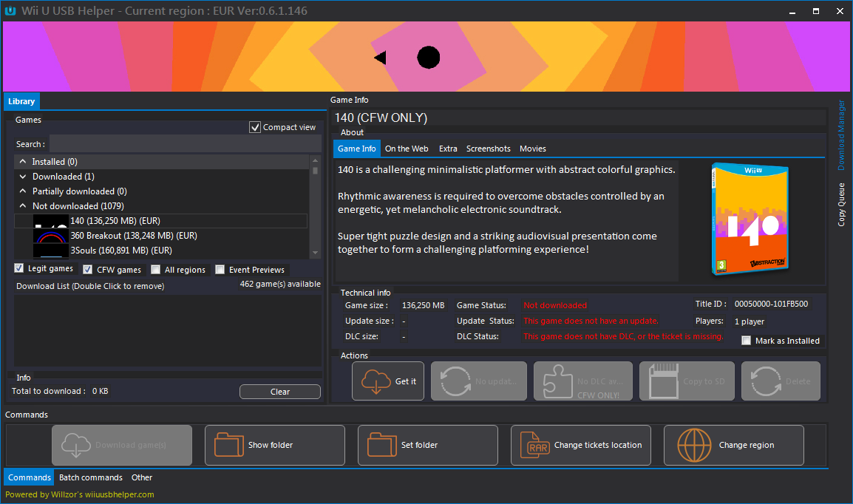Open Willzor's wiiusbhelper.com link
The width and height of the screenshot is (853, 504).
point(79,494)
